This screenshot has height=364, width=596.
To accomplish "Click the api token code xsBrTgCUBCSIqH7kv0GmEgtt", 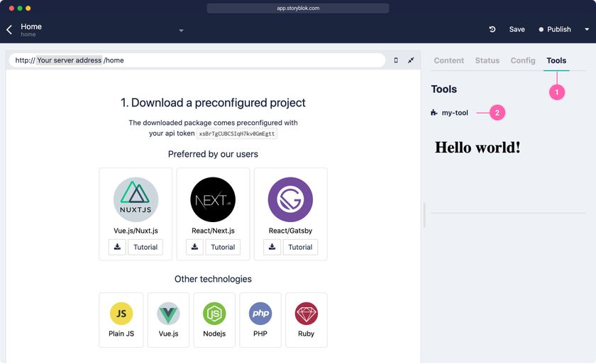I will [x=237, y=133].
